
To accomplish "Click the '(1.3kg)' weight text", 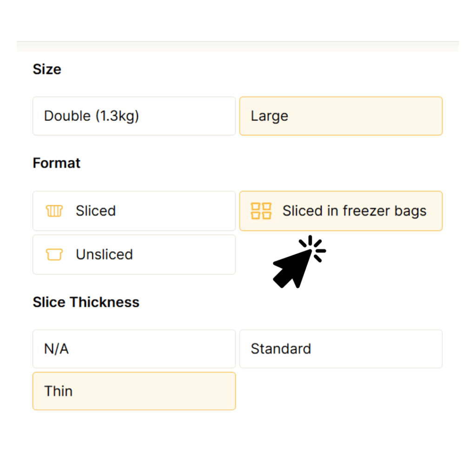I will [117, 116].
